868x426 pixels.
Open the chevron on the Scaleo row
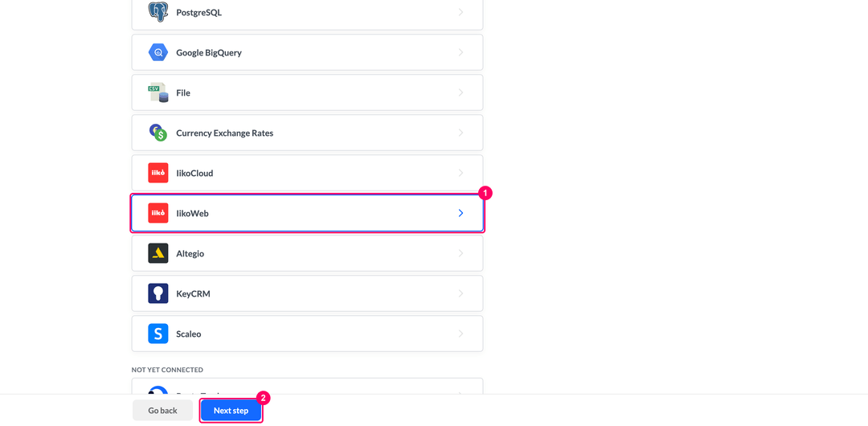[x=461, y=334]
